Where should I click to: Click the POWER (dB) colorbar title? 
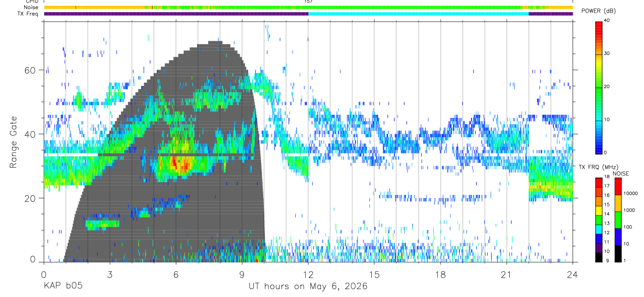pos(598,11)
